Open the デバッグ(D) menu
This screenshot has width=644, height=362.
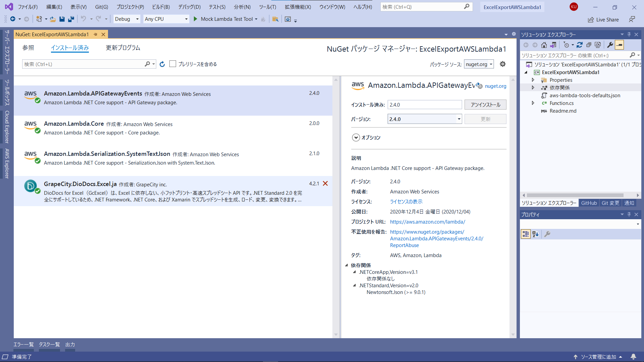(x=189, y=7)
